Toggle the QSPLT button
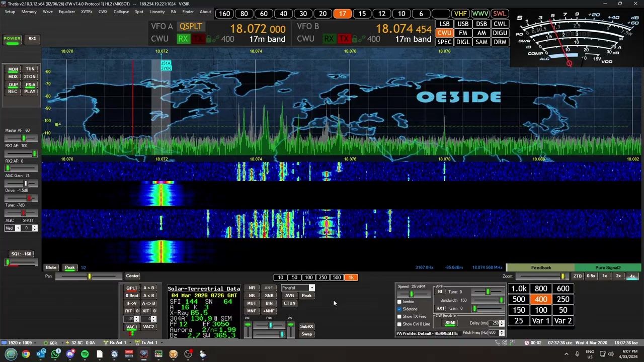644x362 pixels. pyautogui.click(x=191, y=26)
